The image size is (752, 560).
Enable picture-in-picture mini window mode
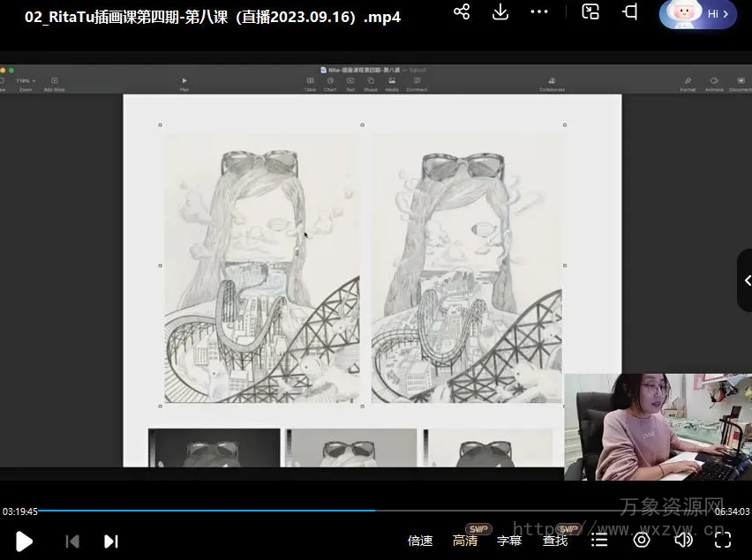pos(591,11)
